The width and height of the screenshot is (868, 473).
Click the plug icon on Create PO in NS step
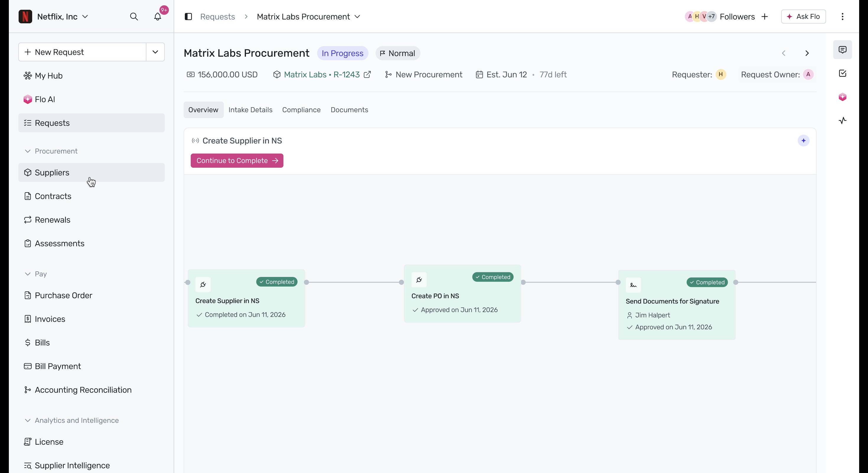click(419, 280)
